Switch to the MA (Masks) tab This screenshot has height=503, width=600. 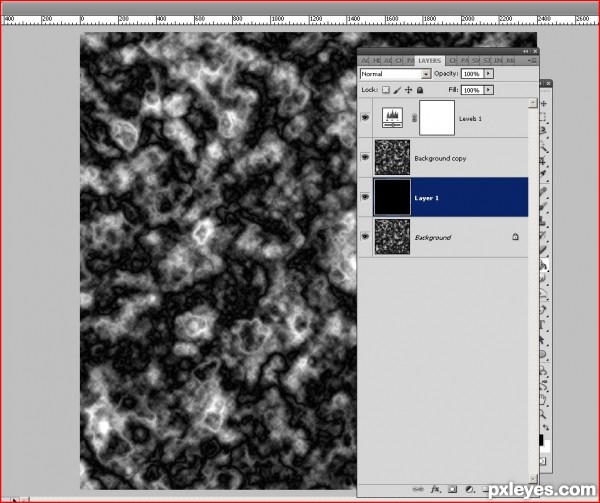[510, 61]
